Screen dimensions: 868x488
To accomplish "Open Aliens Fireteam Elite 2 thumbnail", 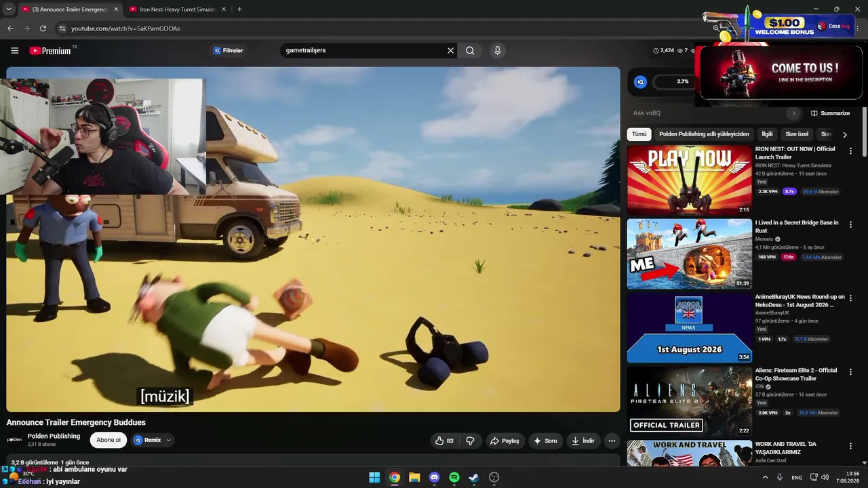I will coord(689,402).
